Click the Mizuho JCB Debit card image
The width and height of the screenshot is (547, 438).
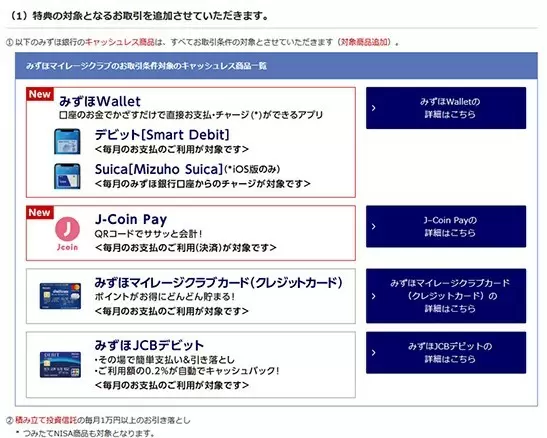tap(60, 364)
